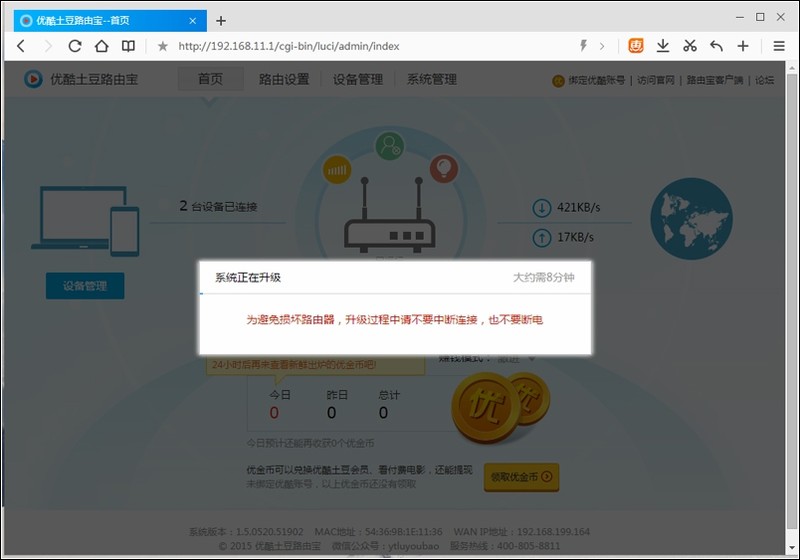Click the upgrade progress bar

pos(395,294)
